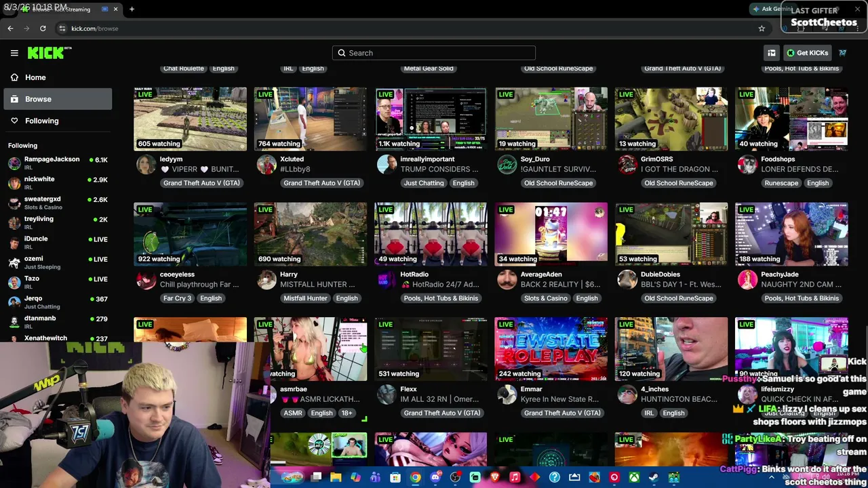Open the ledyym channel avatar

[146, 165]
